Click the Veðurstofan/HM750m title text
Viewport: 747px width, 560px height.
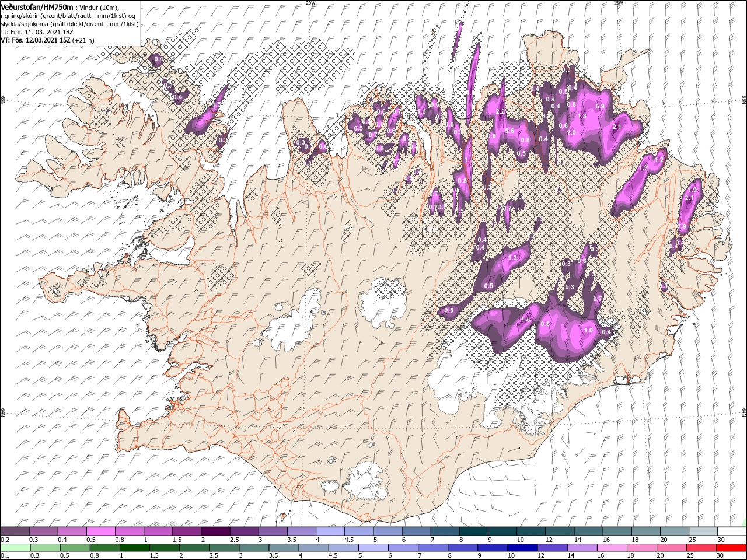point(37,6)
